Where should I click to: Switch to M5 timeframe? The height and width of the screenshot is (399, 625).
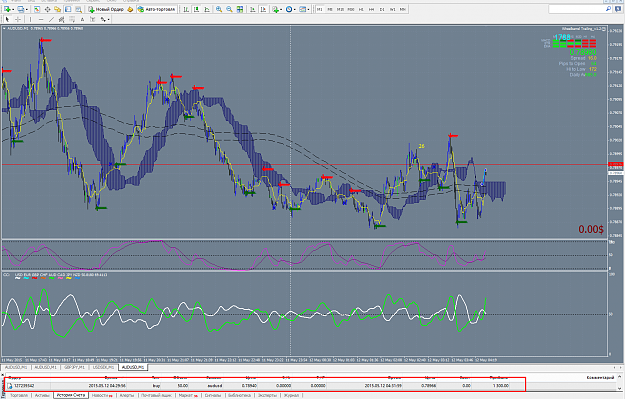pyautogui.click(x=330, y=9)
